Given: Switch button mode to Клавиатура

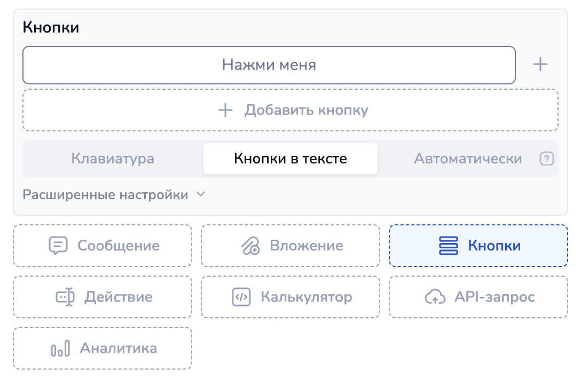Looking at the screenshot, I should point(113,159).
